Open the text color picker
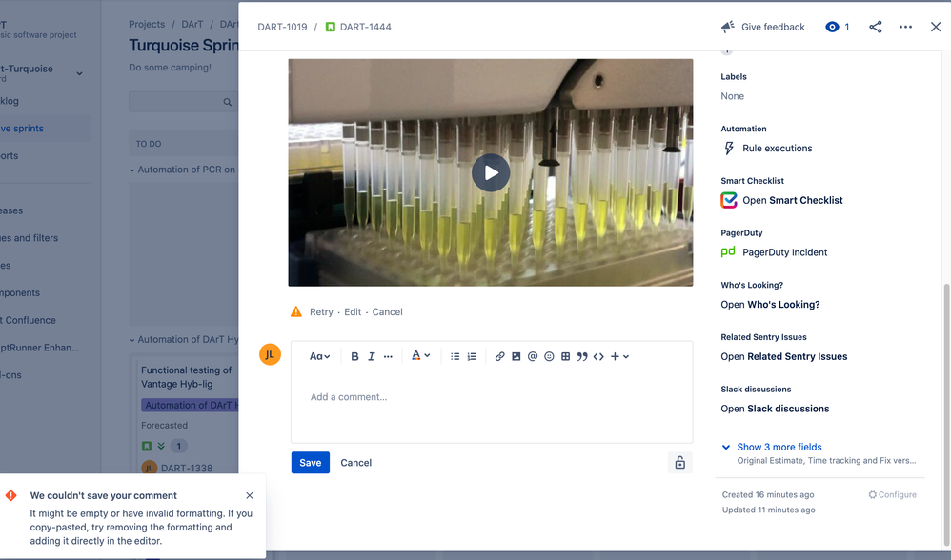This screenshot has height=560, width=951. pos(420,356)
